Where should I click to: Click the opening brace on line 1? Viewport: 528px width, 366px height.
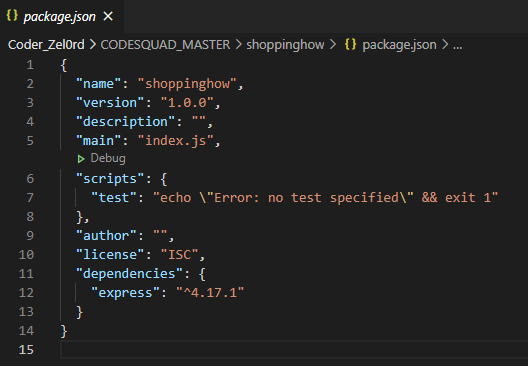(x=64, y=65)
